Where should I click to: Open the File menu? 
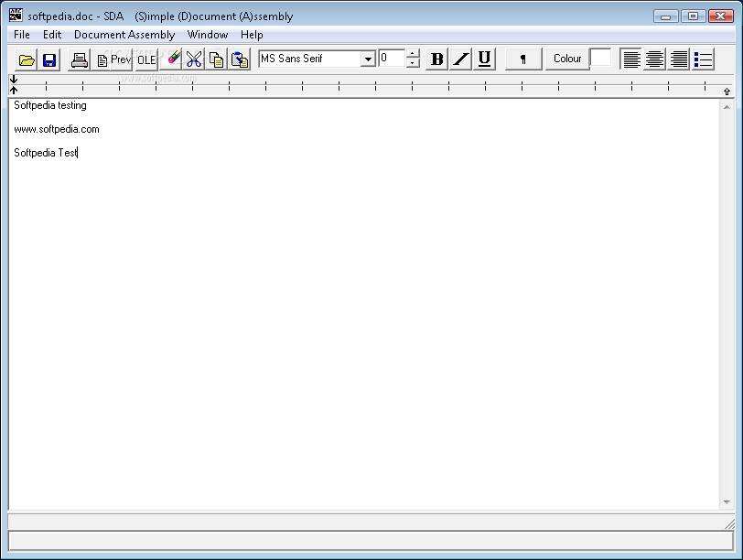(x=22, y=35)
